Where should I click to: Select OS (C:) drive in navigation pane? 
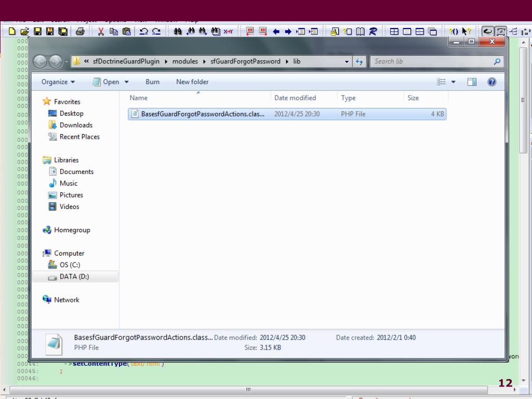[x=71, y=265]
